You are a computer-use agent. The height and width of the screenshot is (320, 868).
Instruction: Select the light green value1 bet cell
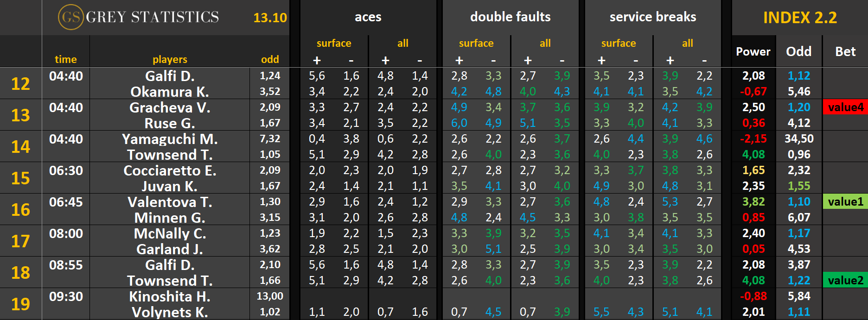click(x=845, y=202)
